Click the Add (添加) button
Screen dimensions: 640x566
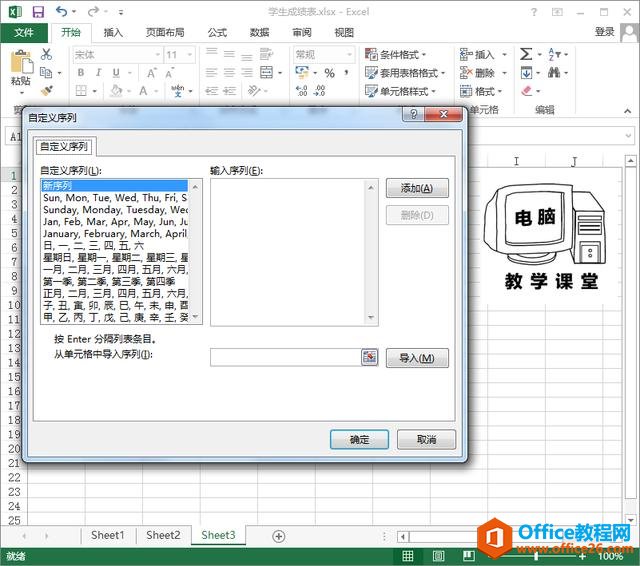click(417, 188)
